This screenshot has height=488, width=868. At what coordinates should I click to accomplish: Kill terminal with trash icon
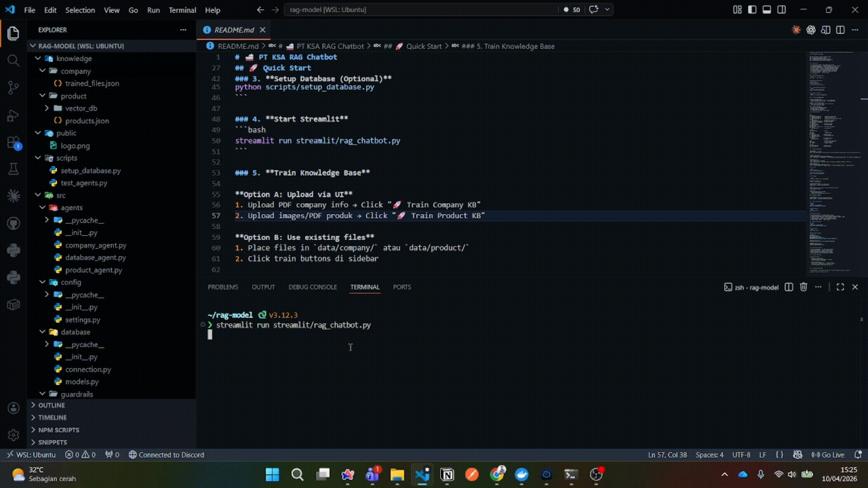803,287
